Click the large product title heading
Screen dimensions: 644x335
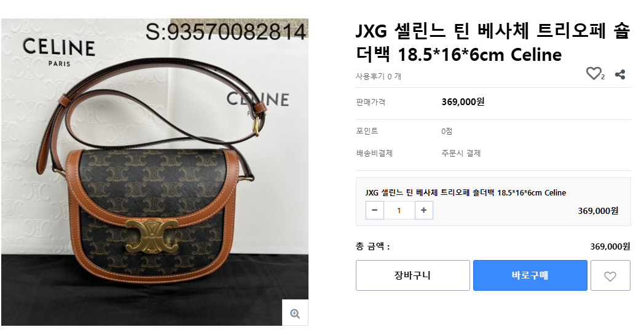492,43
